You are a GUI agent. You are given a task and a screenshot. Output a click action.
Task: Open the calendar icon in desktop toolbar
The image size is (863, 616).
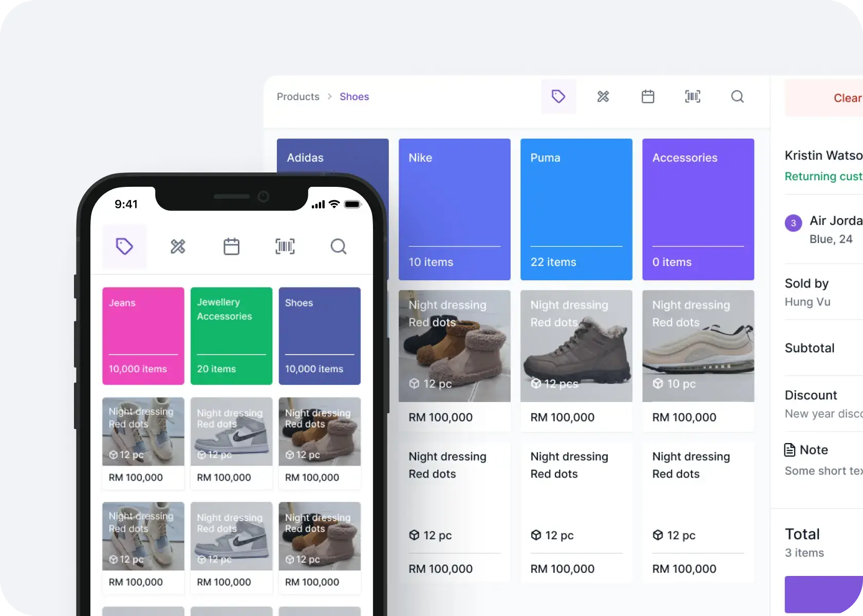pyautogui.click(x=648, y=97)
